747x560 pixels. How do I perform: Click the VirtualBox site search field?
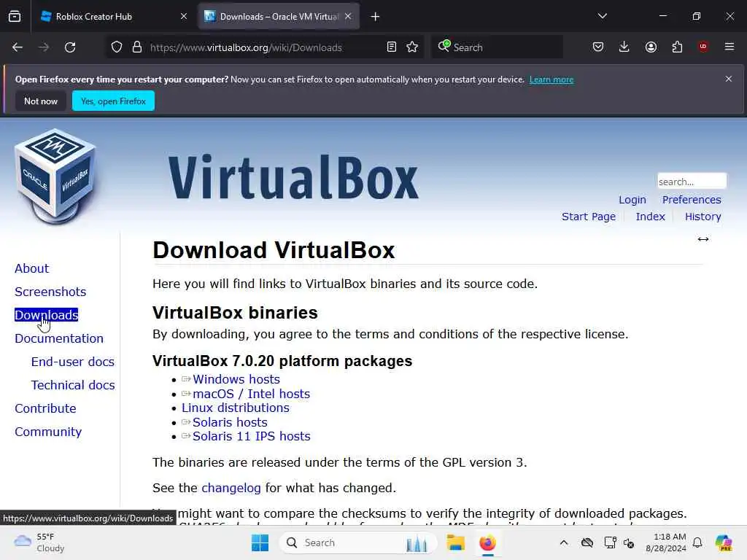[692, 182]
